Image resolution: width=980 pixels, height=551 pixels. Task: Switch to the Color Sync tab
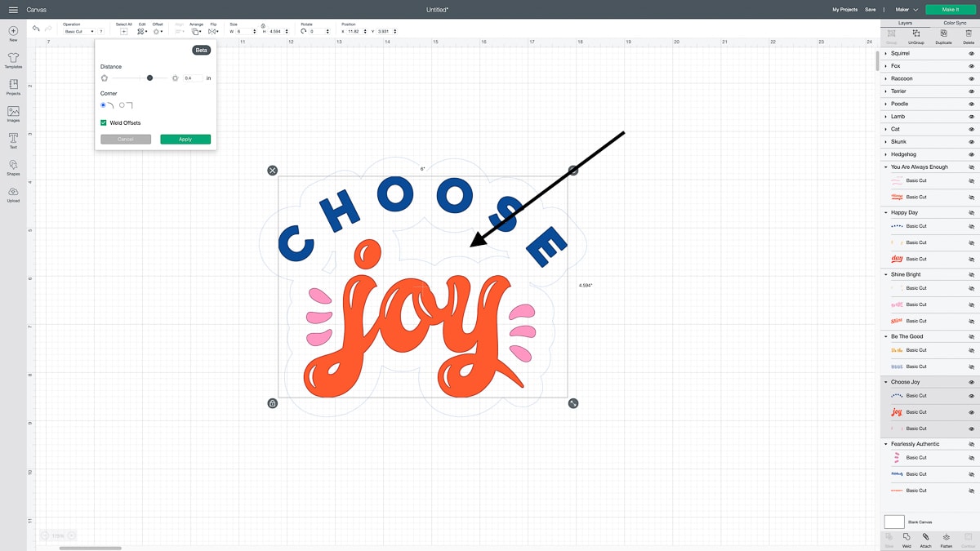click(x=954, y=23)
